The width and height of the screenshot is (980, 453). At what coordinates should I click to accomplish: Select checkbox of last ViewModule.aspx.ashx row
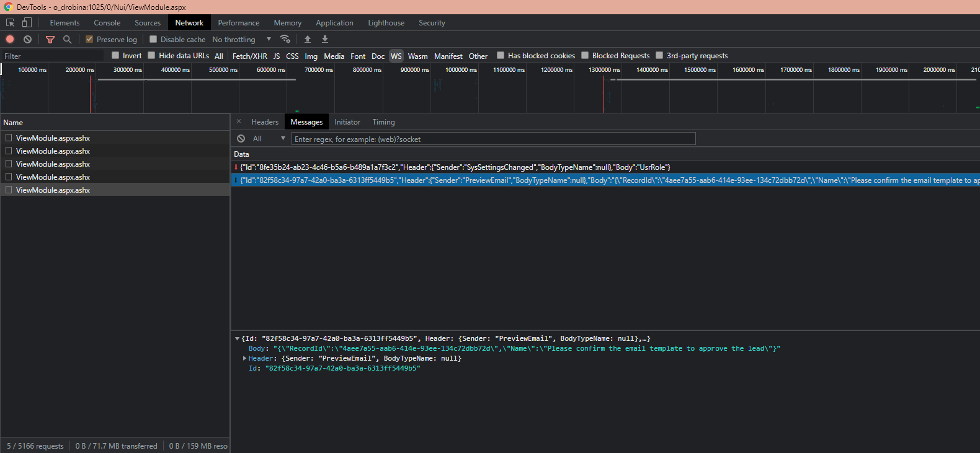tap(9, 190)
